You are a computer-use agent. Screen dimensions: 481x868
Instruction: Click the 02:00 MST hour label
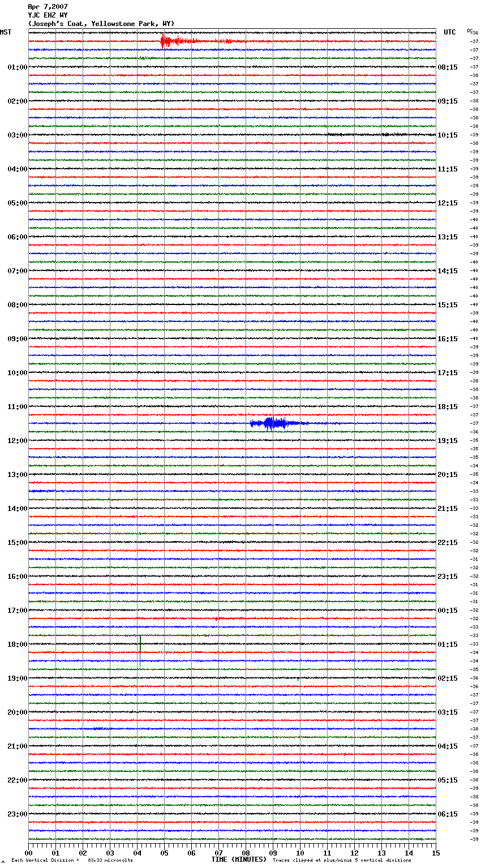pos(18,101)
